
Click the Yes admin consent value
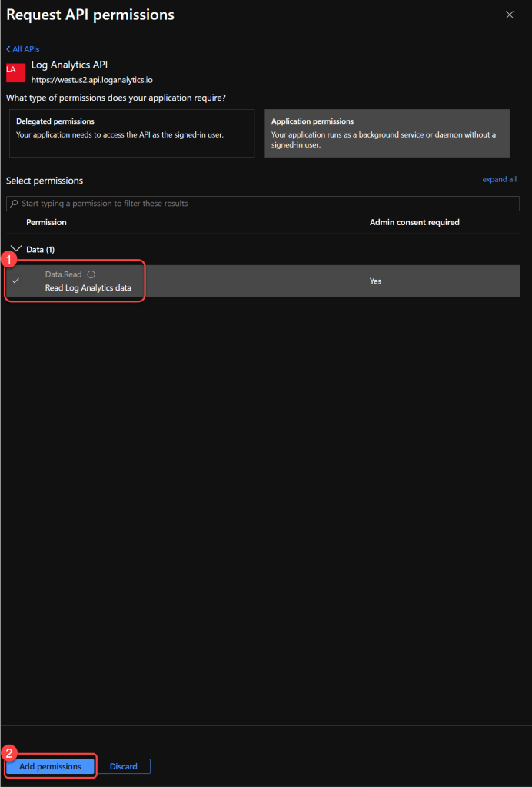click(375, 281)
